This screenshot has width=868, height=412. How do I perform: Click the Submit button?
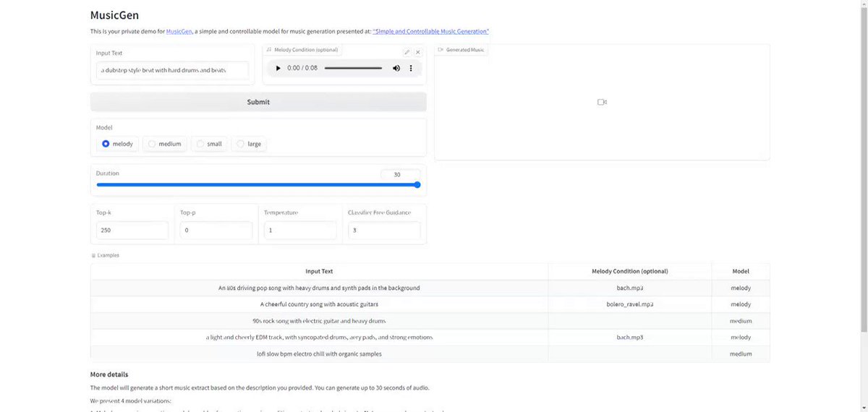point(258,102)
